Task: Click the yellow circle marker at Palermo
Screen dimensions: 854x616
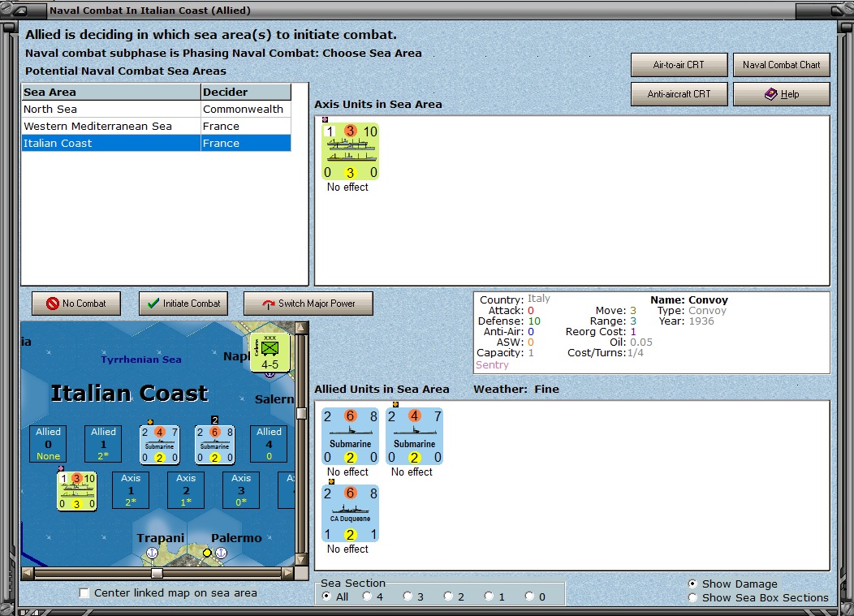Action: (207, 553)
